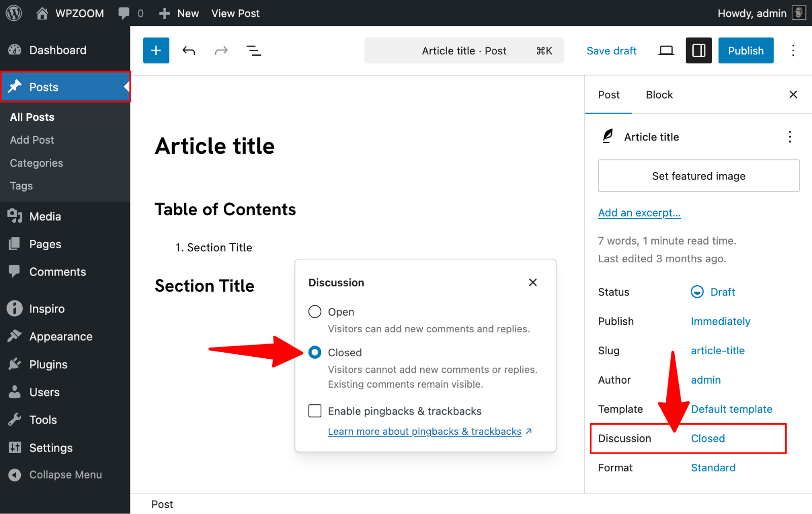Toggle the Settings sidebar panel icon
812x514 pixels.
tap(699, 50)
